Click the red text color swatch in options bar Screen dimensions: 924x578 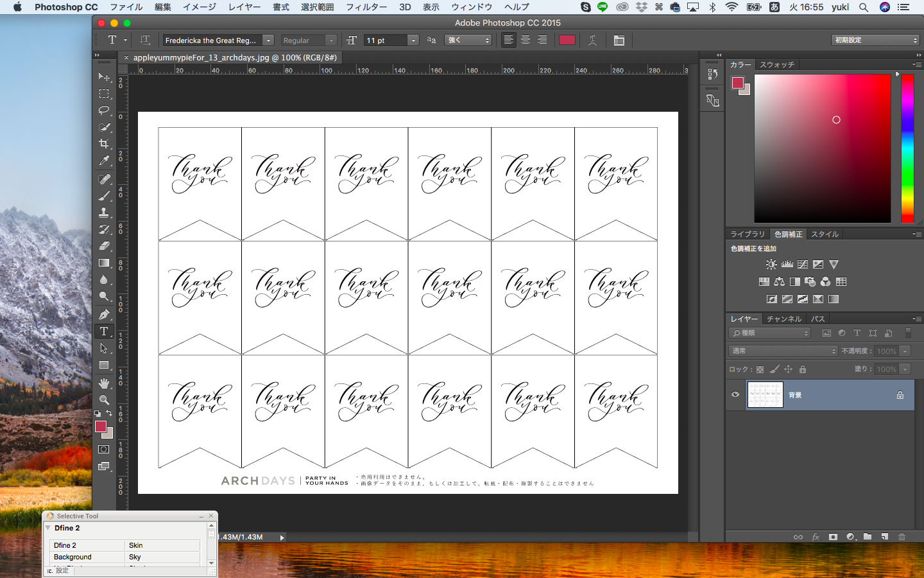point(567,40)
